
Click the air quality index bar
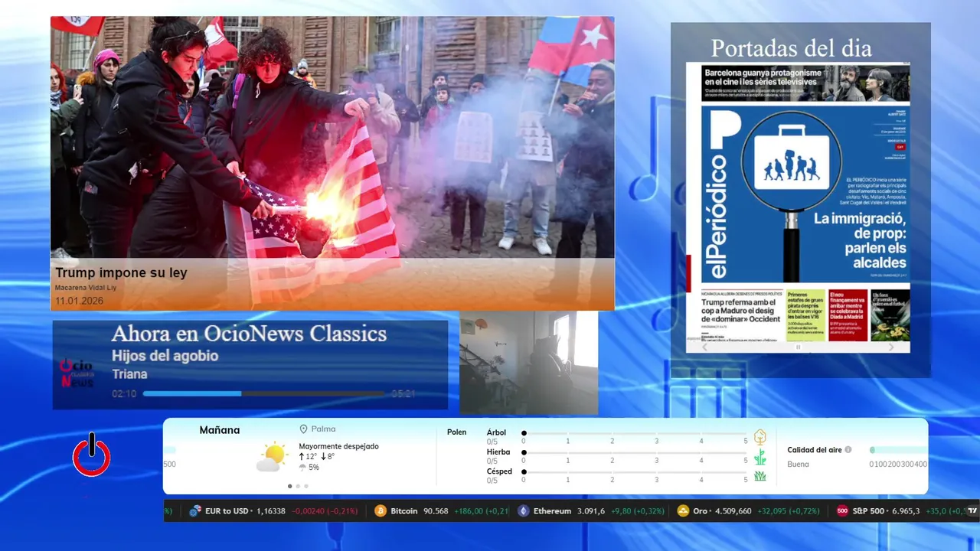[898, 450]
